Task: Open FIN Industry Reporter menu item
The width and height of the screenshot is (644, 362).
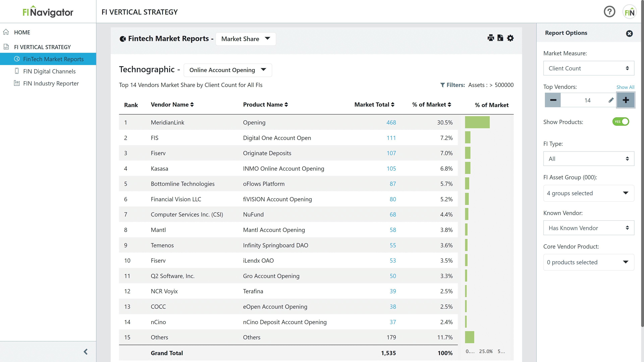Action: coord(51,83)
